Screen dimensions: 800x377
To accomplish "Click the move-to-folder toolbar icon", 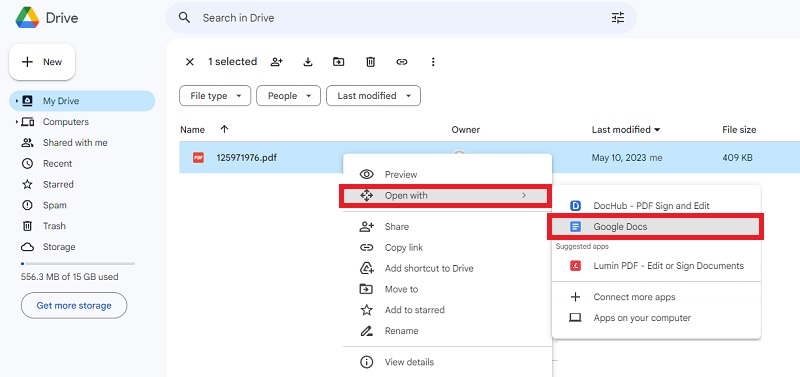I will click(x=338, y=62).
